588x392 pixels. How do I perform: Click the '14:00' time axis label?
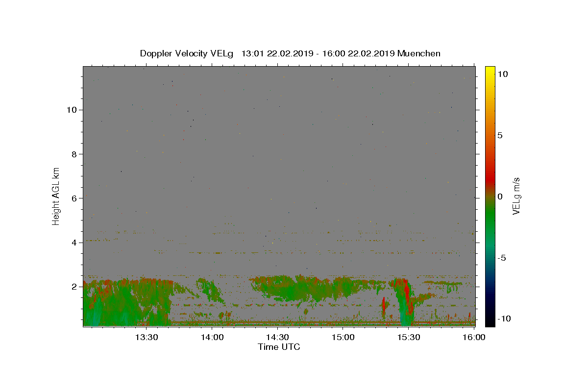coord(212,337)
